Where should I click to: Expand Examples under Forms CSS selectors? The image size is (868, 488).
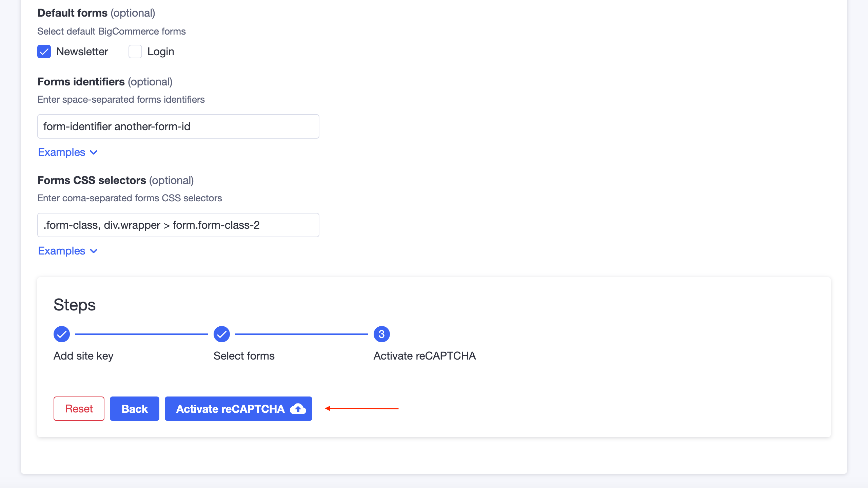click(62, 251)
